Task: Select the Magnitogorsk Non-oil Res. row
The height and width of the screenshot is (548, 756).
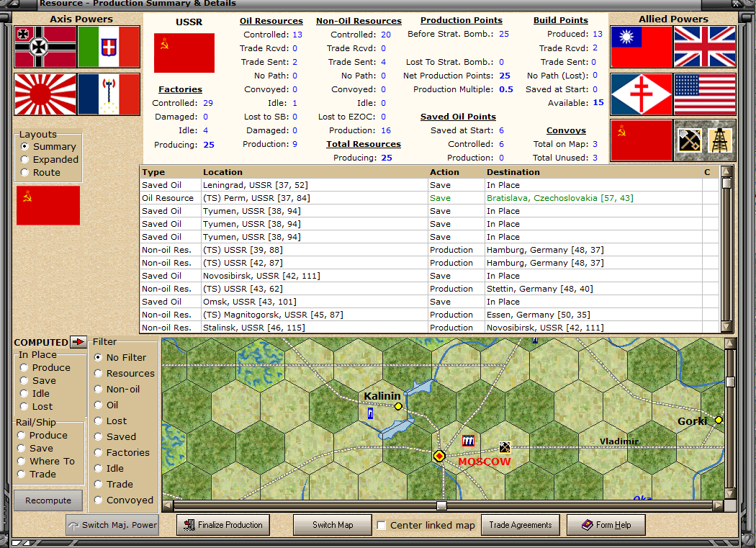Action: [x=430, y=315]
